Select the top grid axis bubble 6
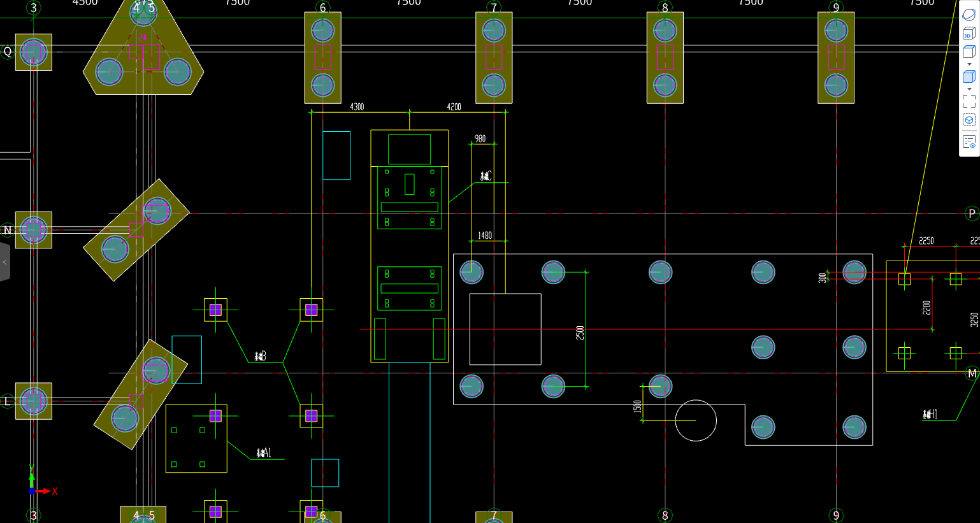This screenshot has width=980, height=523. (x=323, y=8)
